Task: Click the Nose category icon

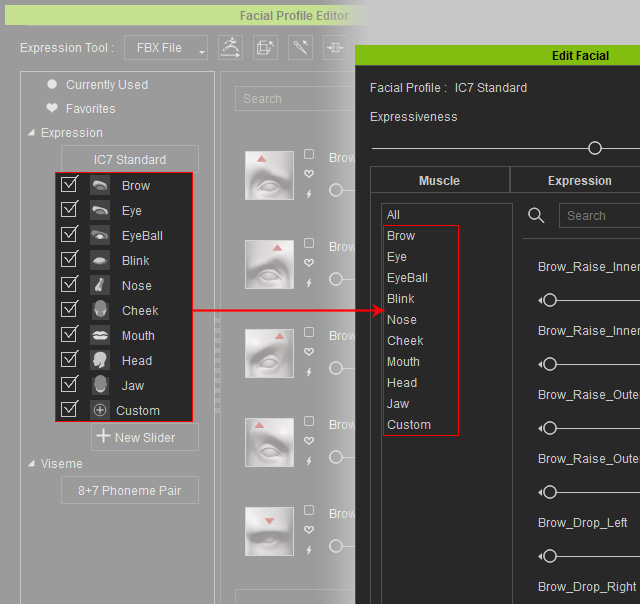Action: tap(100, 285)
